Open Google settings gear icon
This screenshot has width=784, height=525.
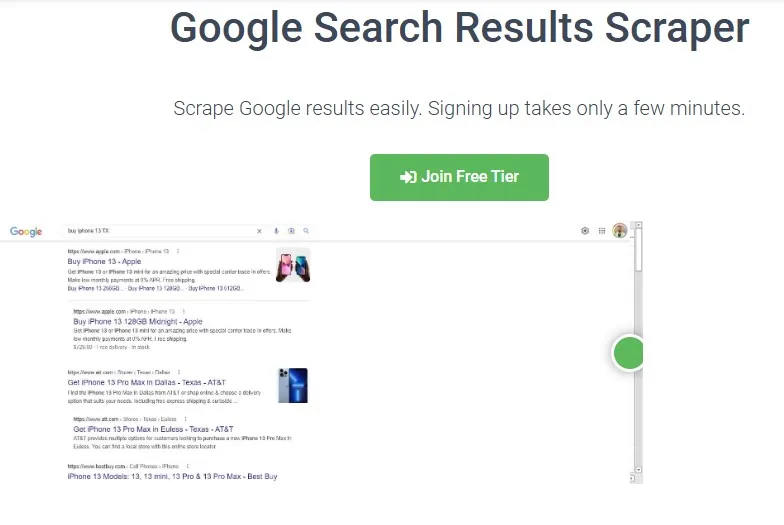click(585, 231)
